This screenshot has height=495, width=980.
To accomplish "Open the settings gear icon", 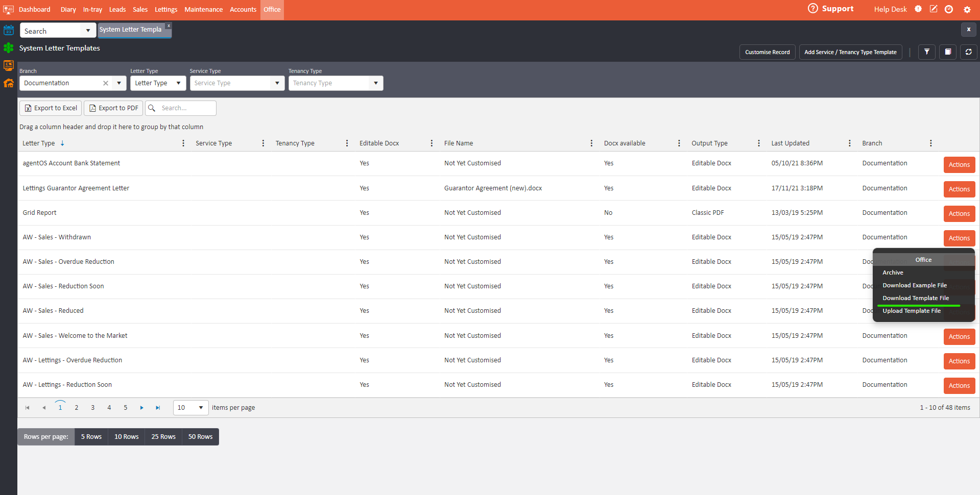I will click(967, 9).
